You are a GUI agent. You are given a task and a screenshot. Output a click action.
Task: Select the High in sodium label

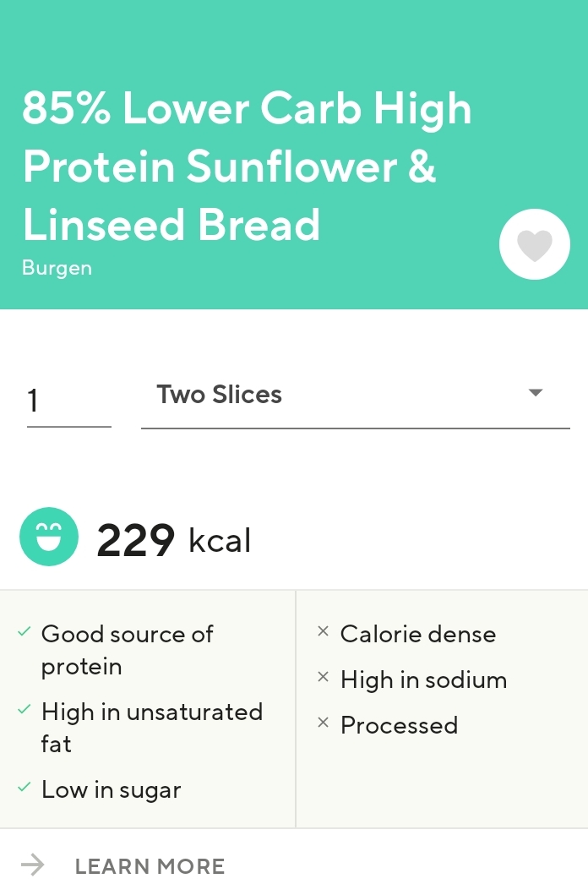tap(423, 679)
